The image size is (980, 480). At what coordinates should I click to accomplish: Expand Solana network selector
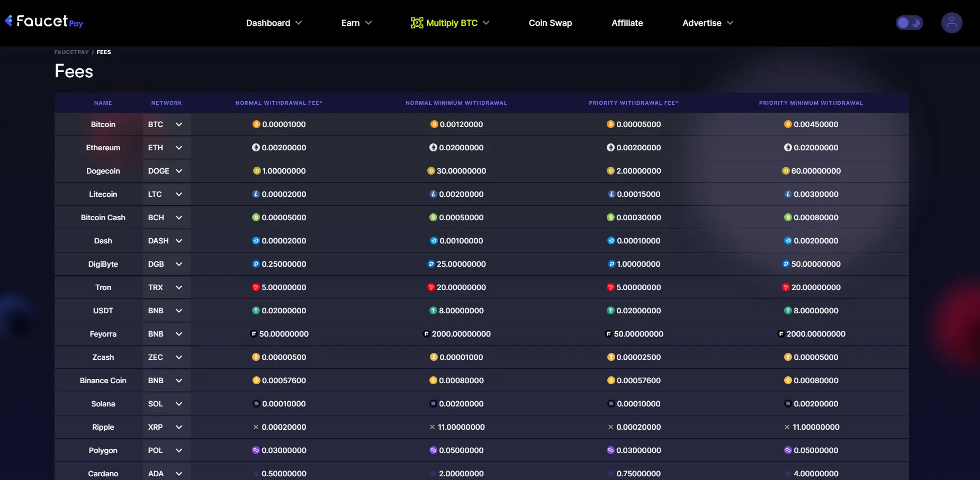coord(166,404)
